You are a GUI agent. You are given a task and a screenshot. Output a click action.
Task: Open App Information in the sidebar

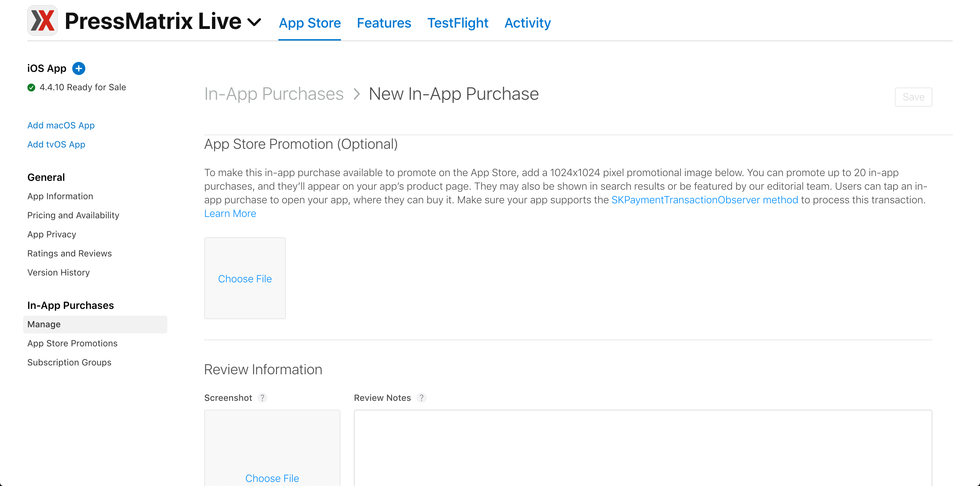[x=60, y=196]
